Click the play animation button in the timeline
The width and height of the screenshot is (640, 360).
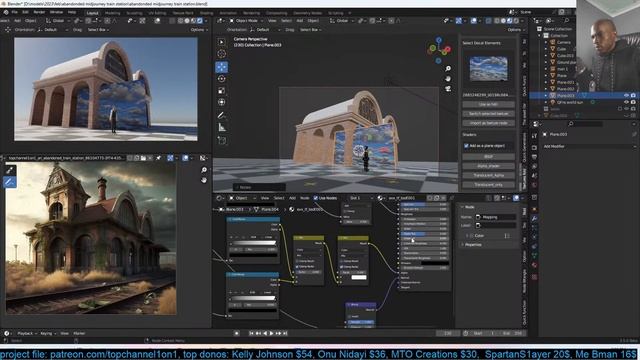click(x=271, y=333)
